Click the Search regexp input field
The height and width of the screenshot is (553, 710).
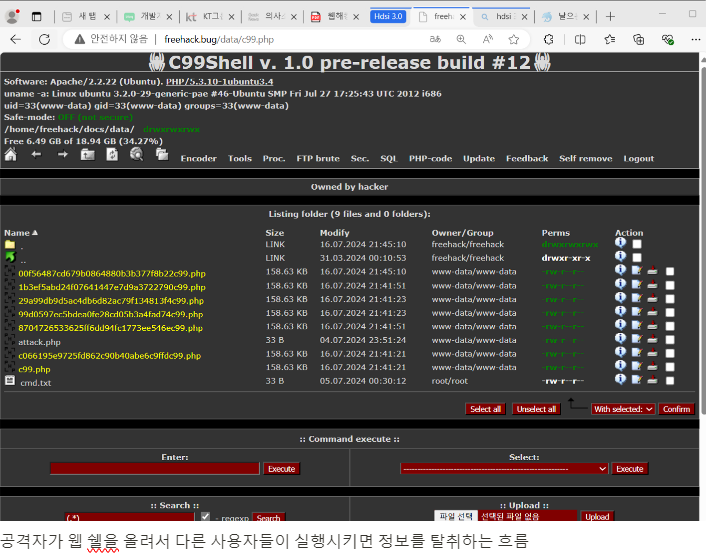pyautogui.click(x=130, y=517)
